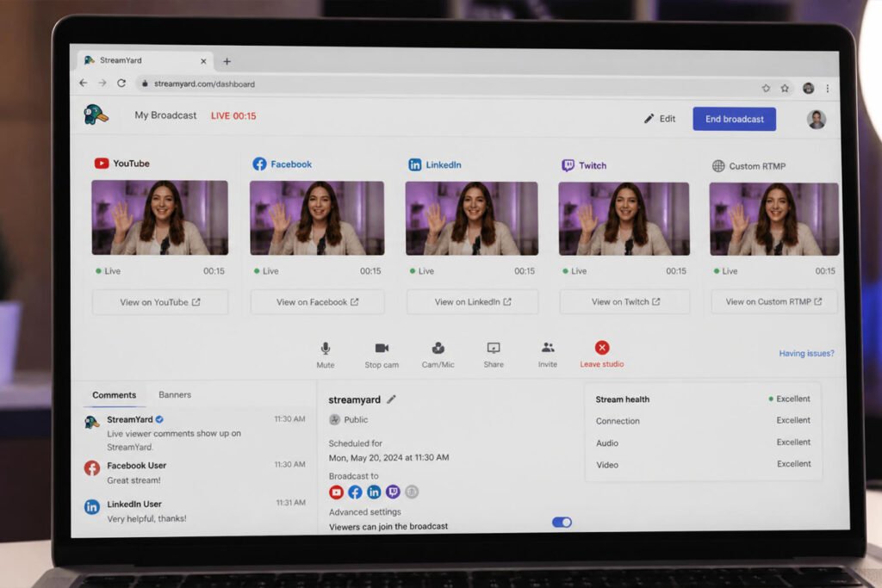Switch to the Banners tab

[x=174, y=394]
